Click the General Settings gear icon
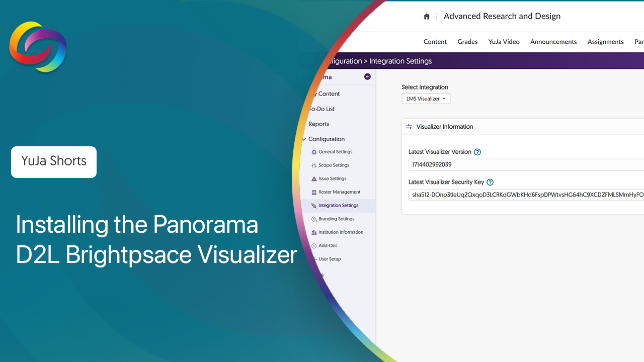Viewport: 644px width, 362px height. [314, 152]
